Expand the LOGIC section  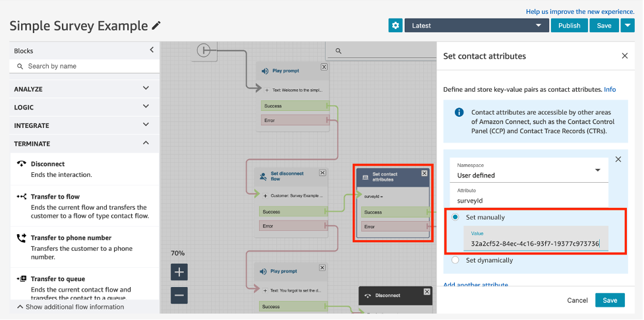[84, 107]
